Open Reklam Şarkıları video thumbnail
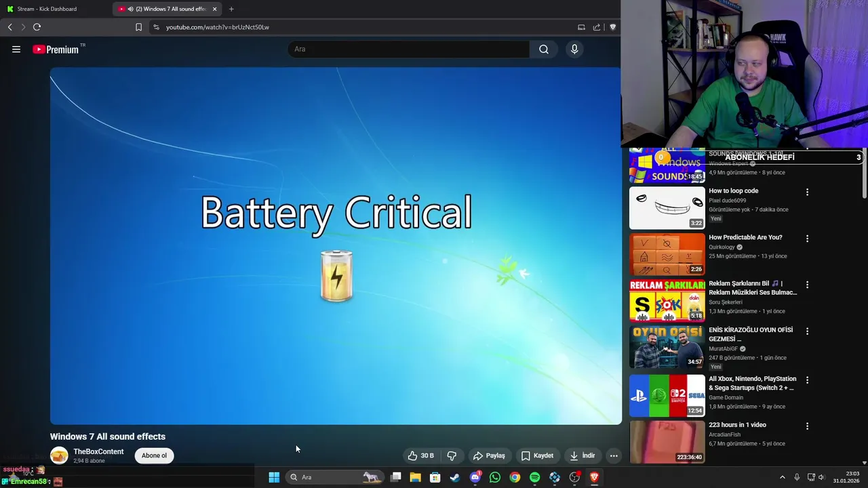The width and height of the screenshot is (868, 488). tap(667, 301)
